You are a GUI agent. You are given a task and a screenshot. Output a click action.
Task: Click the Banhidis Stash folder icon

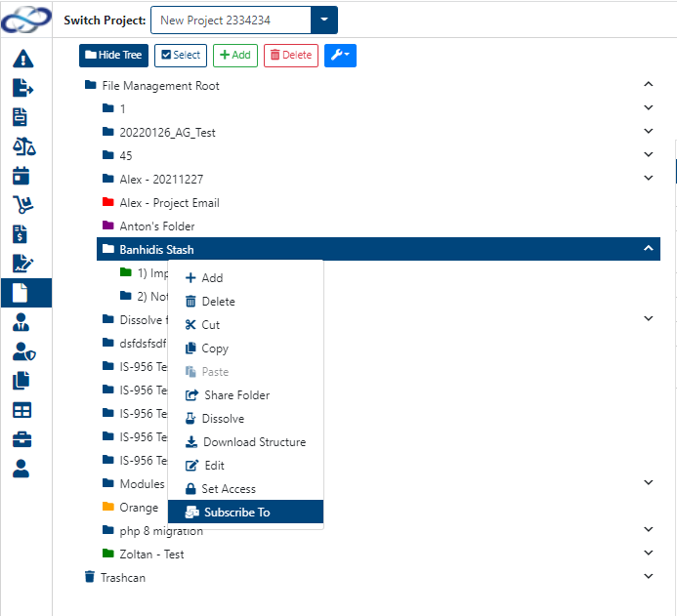pos(107,249)
